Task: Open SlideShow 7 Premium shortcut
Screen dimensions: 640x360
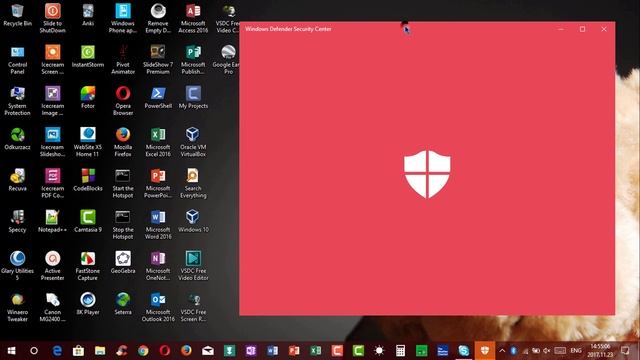Action: [158, 59]
